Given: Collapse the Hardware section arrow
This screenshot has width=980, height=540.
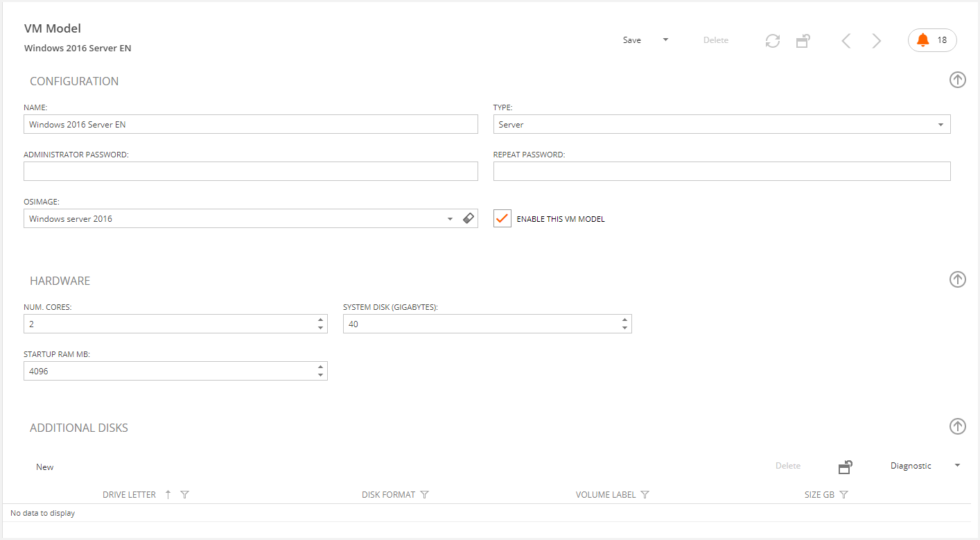Looking at the screenshot, I should coord(957,279).
